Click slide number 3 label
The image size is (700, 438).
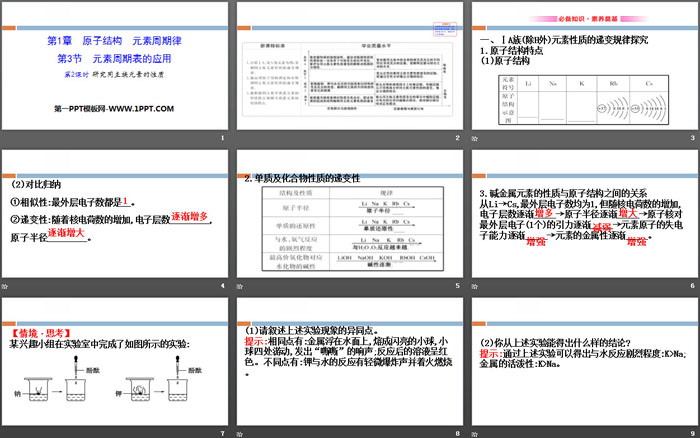(692, 138)
